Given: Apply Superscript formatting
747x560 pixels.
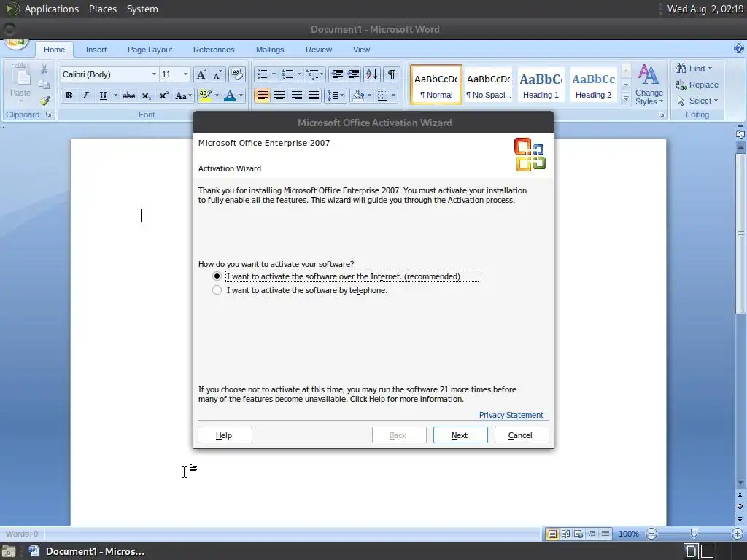Looking at the screenshot, I should click(x=163, y=96).
